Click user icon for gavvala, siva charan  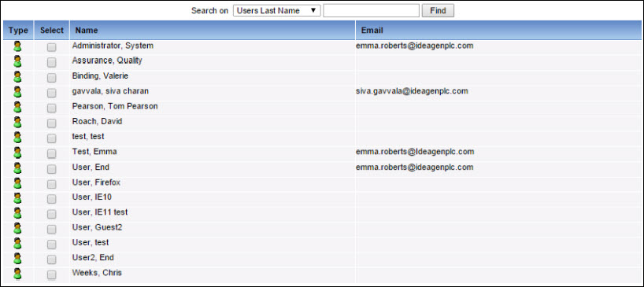17,92
